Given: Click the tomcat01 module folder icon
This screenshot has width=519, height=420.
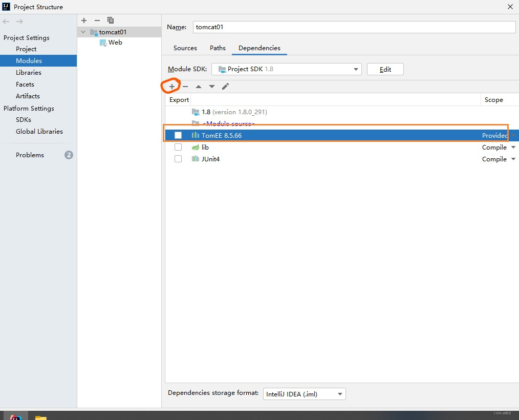Looking at the screenshot, I should click(x=94, y=32).
